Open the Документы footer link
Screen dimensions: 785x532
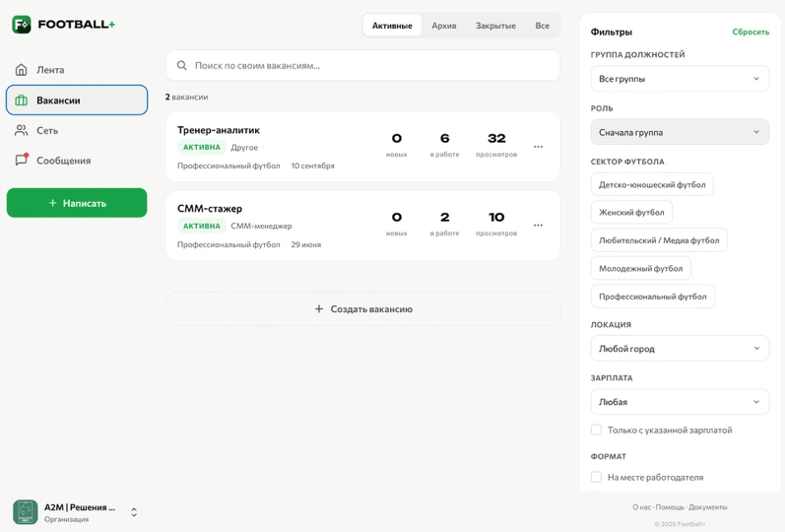(707, 507)
